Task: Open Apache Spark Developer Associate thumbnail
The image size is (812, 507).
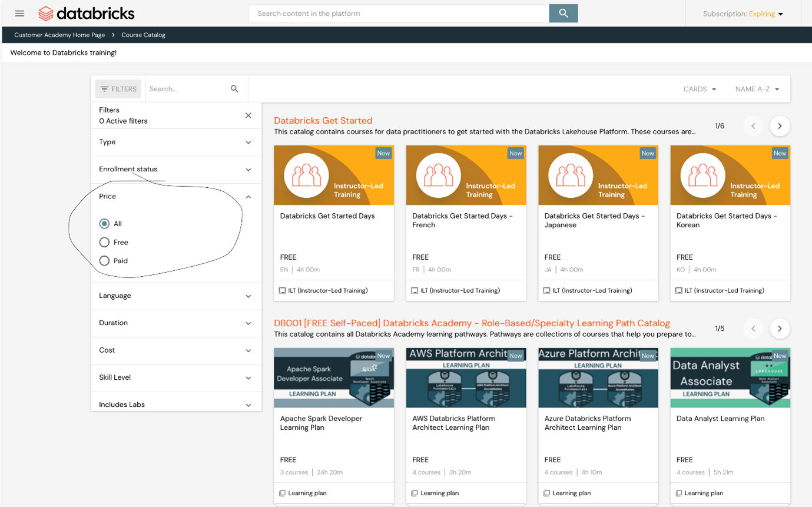Action: 334,378
